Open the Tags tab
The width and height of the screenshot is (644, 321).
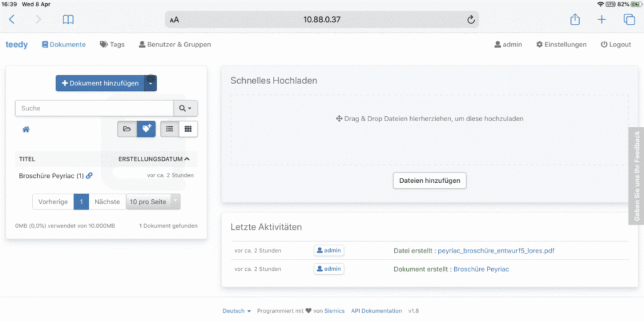tap(112, 45)
